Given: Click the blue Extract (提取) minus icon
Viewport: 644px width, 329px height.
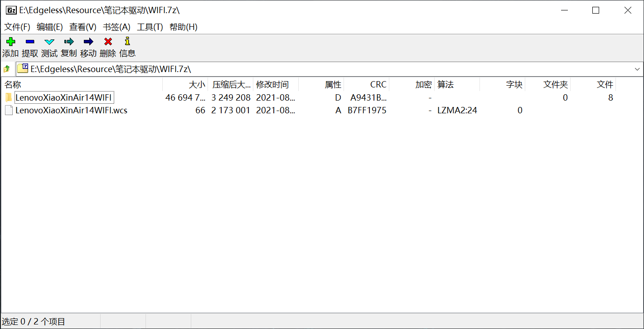Looking at the screenshot, I should click(30, 42).
